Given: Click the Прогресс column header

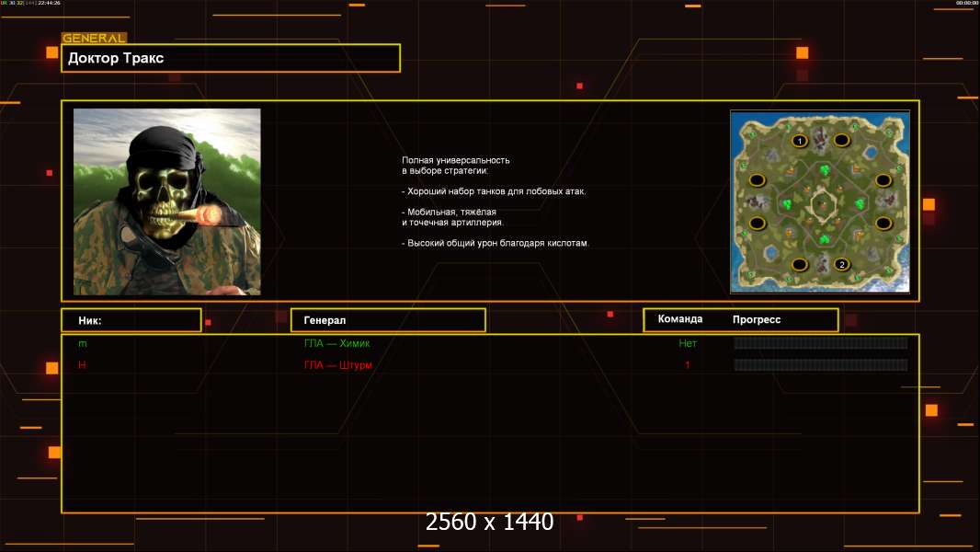Looking at the screenshot, I should pyautogui.click(x=757, y=320).
